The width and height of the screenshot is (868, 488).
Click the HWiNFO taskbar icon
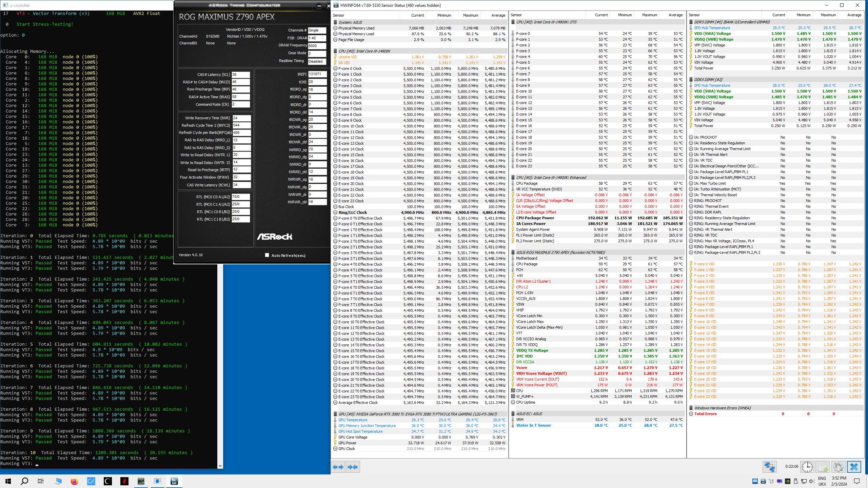coord(174,481)
